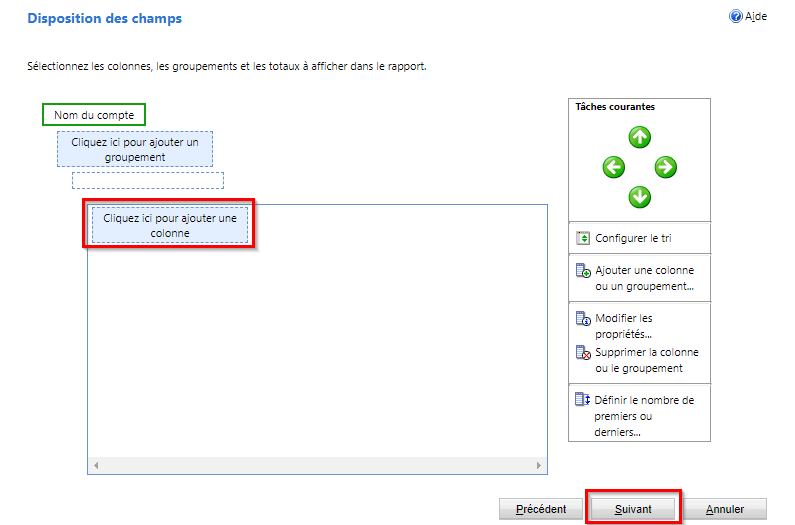Click the green down arrow
This screenshot has width=795, height=525.
(639, 197)
